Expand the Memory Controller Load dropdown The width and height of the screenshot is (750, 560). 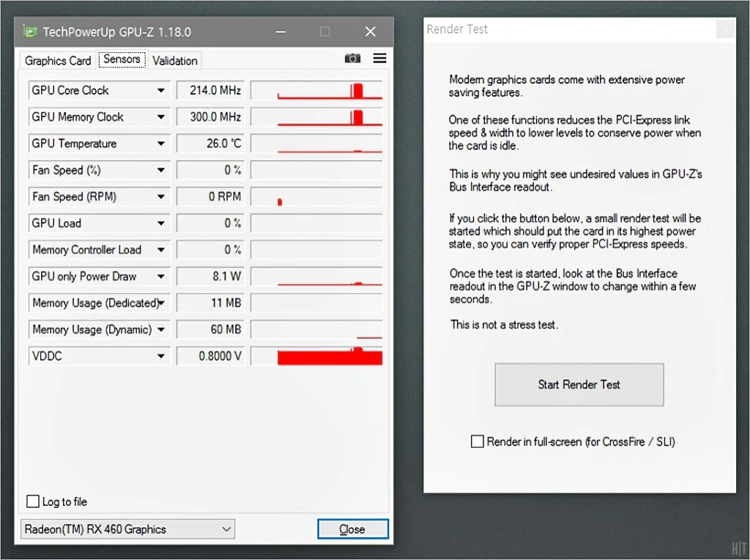click(x=161, y=250)
